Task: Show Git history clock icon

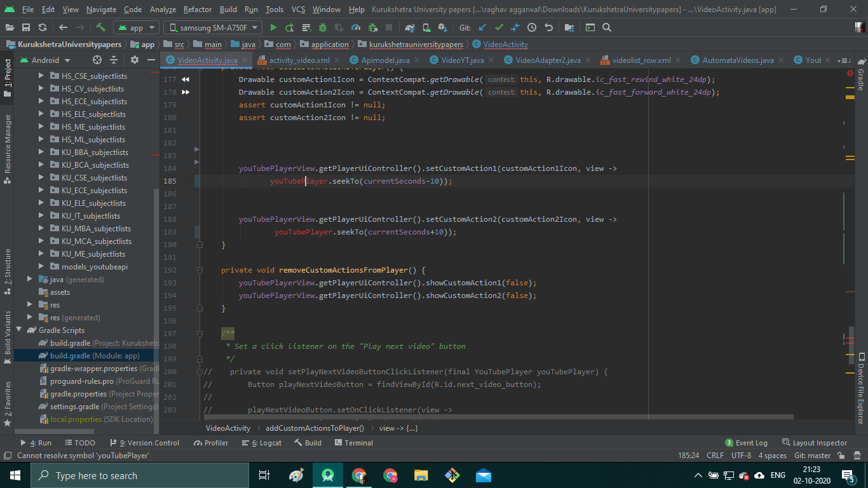Action: point(532,27)
